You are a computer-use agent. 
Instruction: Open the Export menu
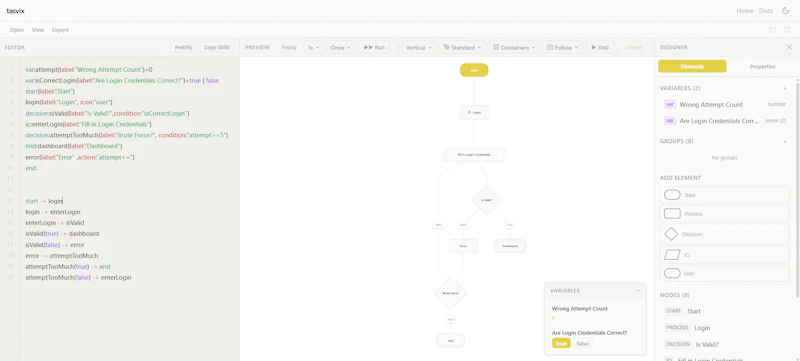60,30
